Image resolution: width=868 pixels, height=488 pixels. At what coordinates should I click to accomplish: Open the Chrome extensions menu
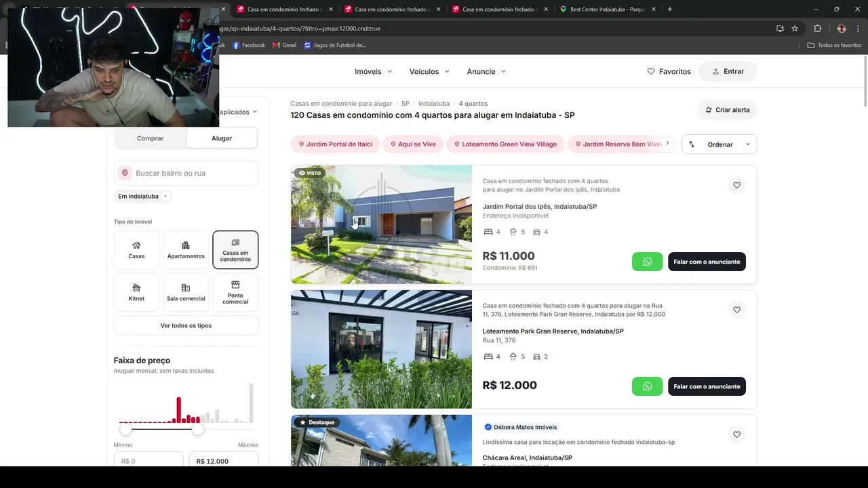[817, 28]
